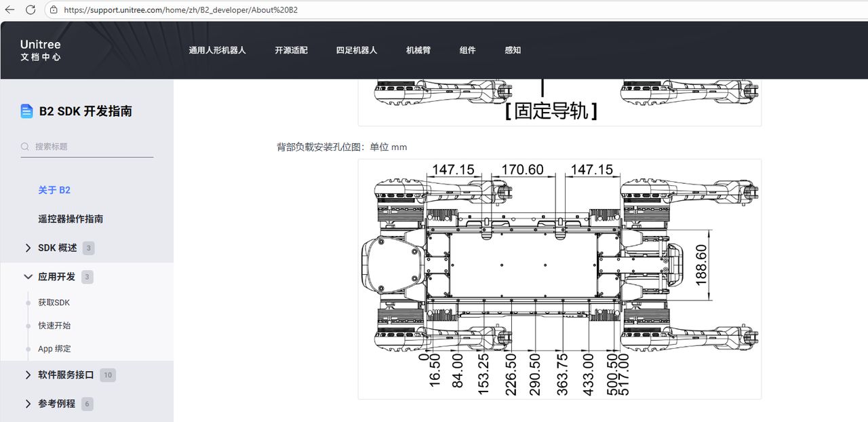Click the 固定导轨 diagram image

point(559,102)
